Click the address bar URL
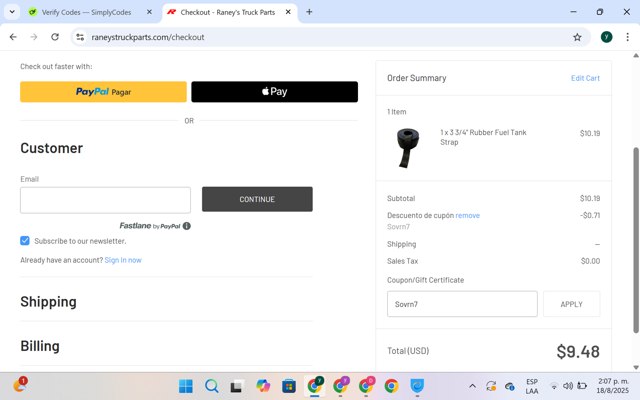 [x=148, y=37]
